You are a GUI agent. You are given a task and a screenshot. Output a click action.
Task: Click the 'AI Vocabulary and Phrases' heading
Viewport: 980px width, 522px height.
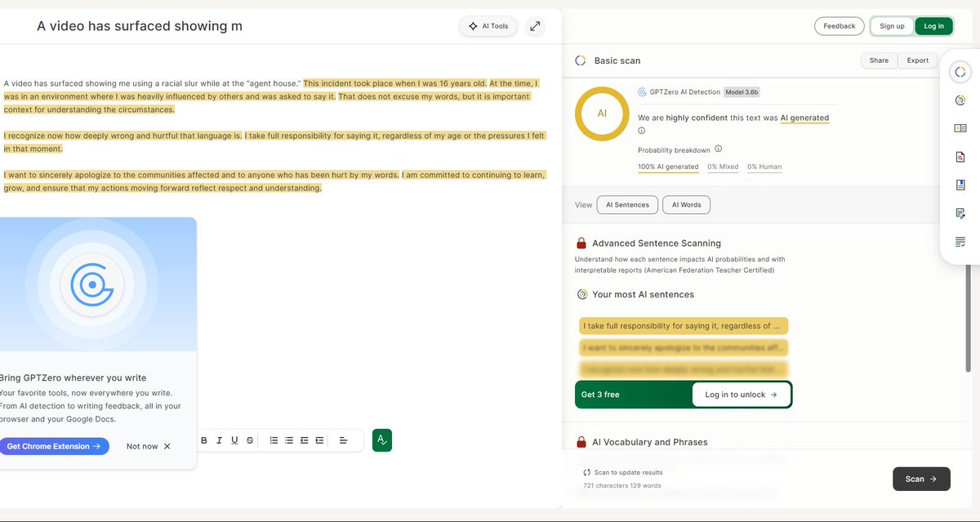tap(650, 442)
